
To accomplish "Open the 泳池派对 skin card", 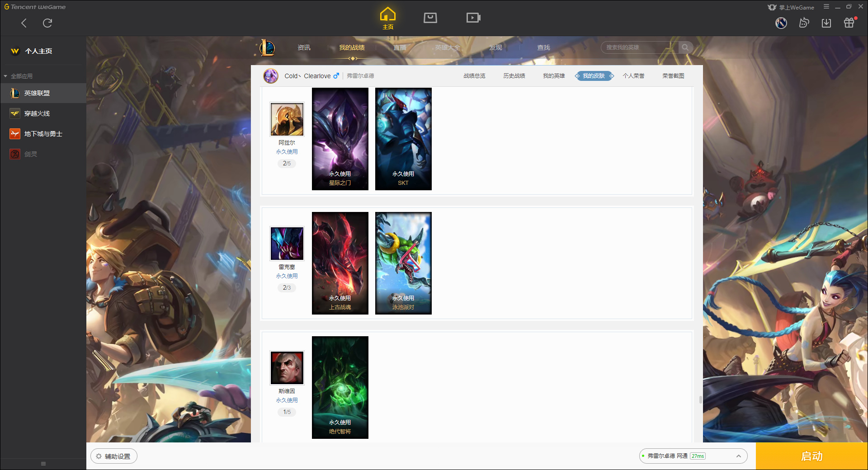I will (x=403, y=263).
